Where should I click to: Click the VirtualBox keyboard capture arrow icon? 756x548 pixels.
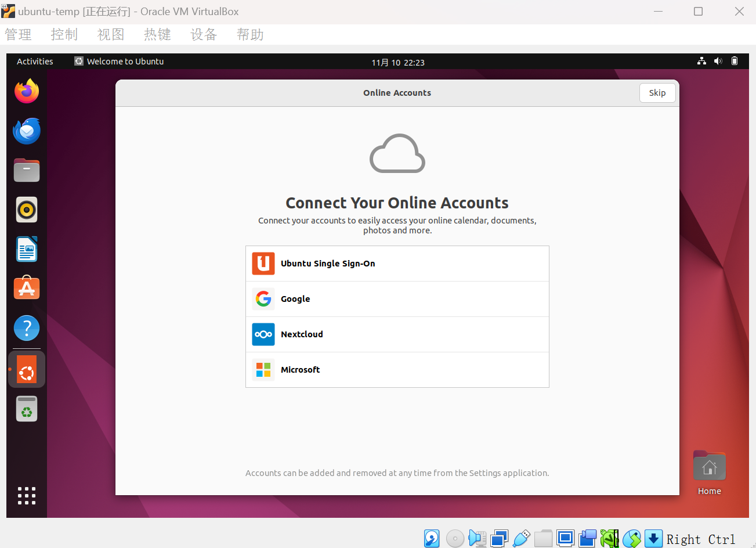click(x=653, y=539)
